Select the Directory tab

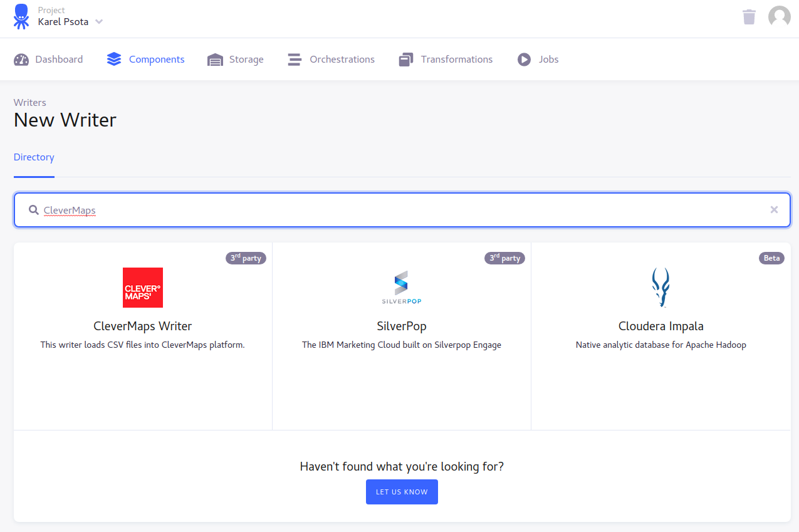34,157
